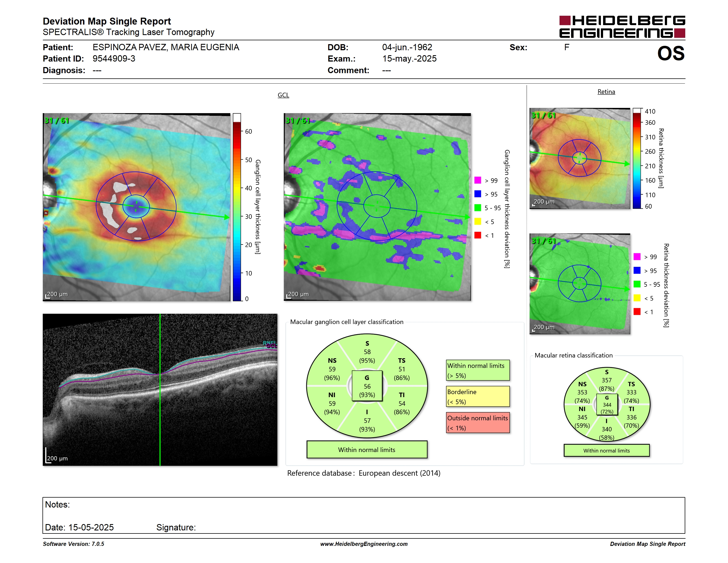The width and height of the screenshot is (728, 563).
Task: Click the '31 / 61' label on GCL thickness map
Action: [57, 121]
